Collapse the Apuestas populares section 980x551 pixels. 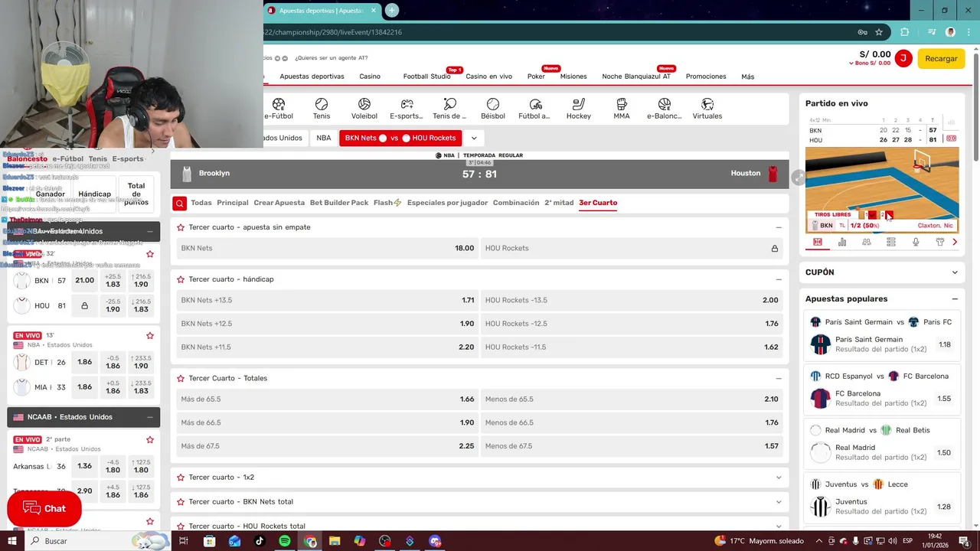point(955,299)
